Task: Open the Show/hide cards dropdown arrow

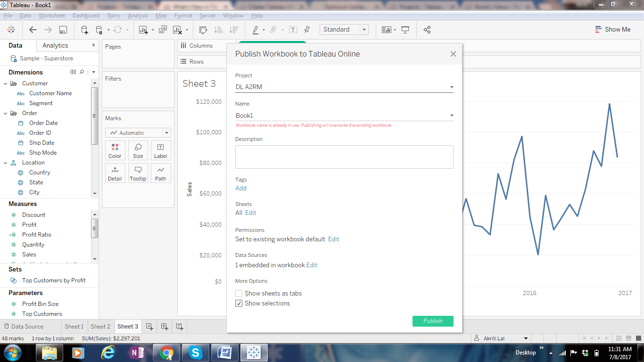Action: [395, 30]
